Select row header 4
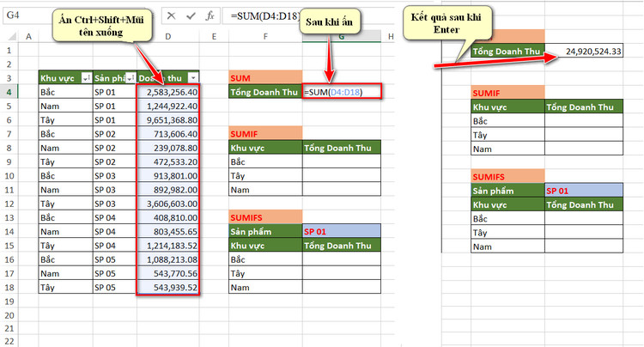 tap(9, 92)
